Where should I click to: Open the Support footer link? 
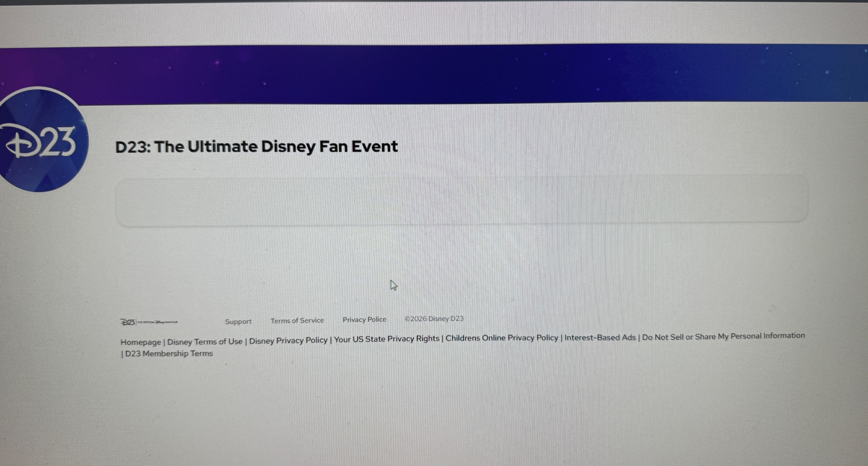coord(238,322)
